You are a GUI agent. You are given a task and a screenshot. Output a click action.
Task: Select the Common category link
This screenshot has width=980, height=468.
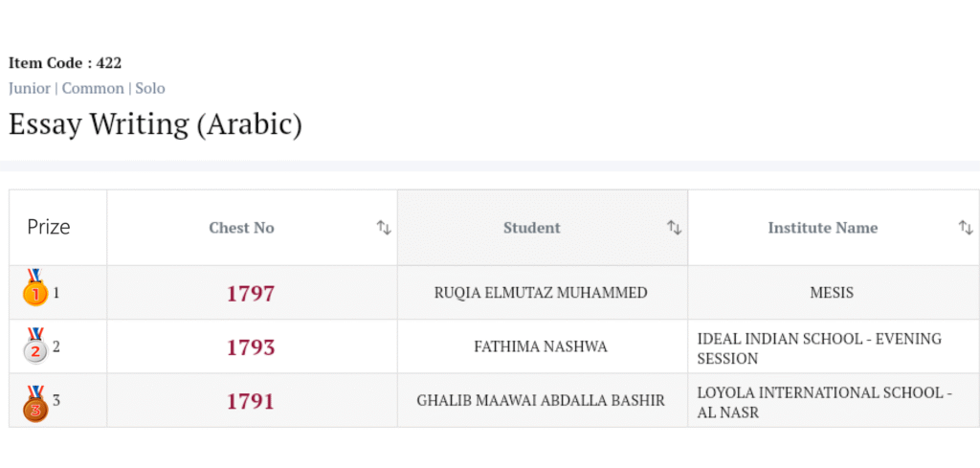coord(93,88)
